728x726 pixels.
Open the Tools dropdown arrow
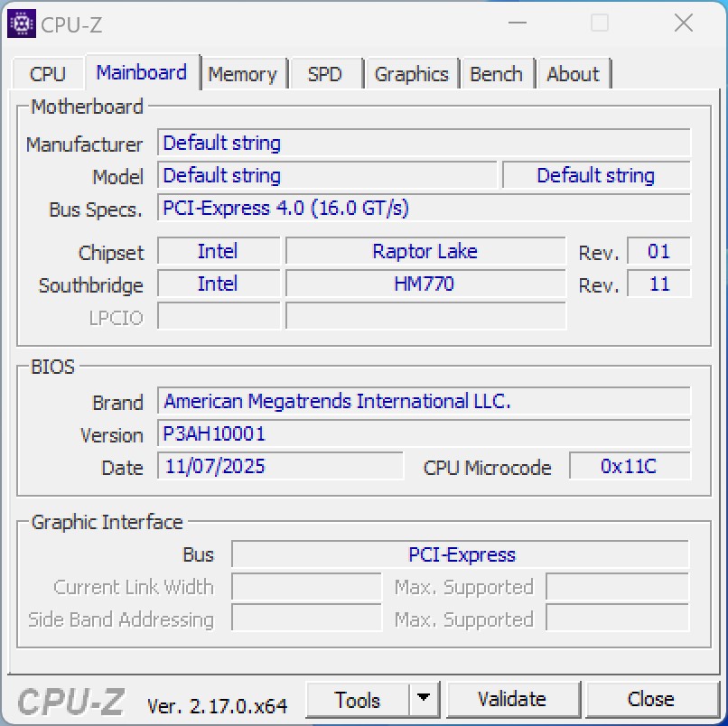(x=423, y=699)
